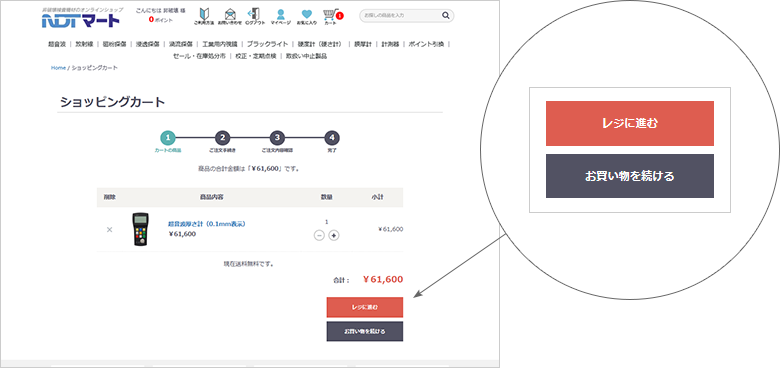Click the red total ¥61,600 amount
The image size is (780, 368).
(383, 279)
